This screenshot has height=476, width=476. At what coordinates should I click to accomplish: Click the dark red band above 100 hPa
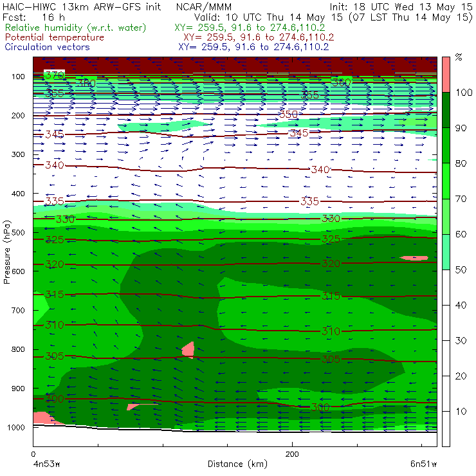coord(235,65)
